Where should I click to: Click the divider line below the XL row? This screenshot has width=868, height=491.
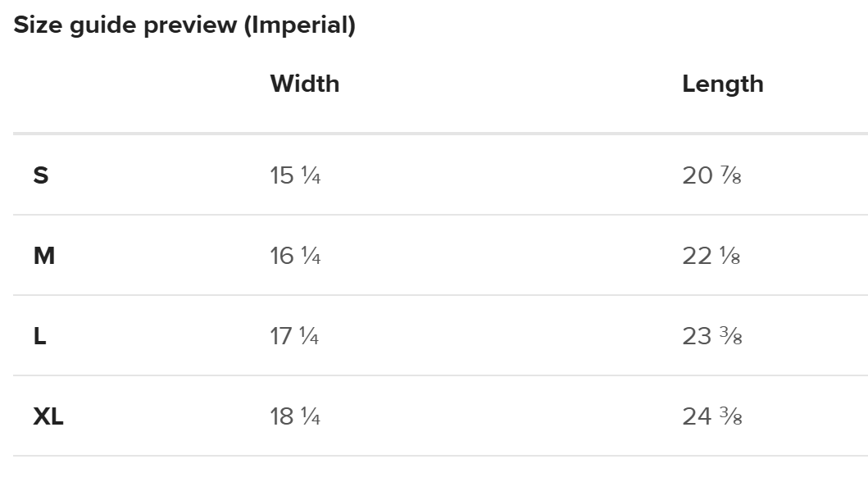tap(440, 456)
